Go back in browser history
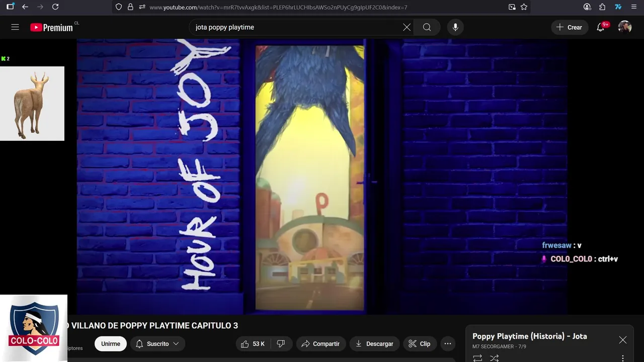 point(25,7)
